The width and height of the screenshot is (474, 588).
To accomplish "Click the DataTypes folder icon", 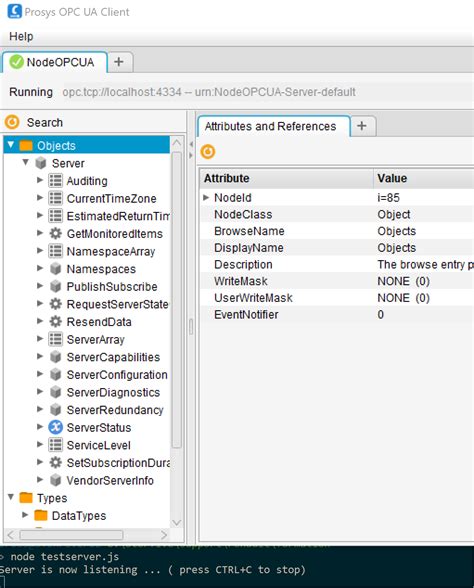I will tap(40, 515).
